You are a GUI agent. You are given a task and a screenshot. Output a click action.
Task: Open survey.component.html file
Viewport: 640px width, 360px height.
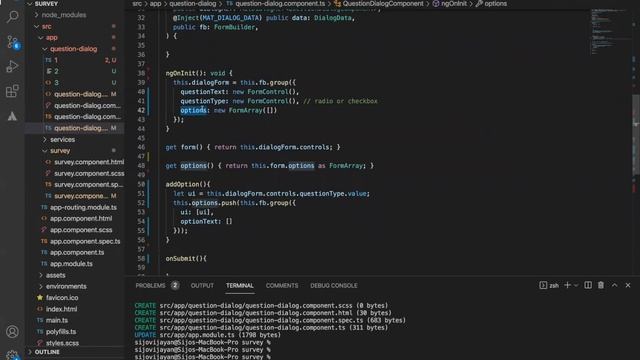[89, 162]
